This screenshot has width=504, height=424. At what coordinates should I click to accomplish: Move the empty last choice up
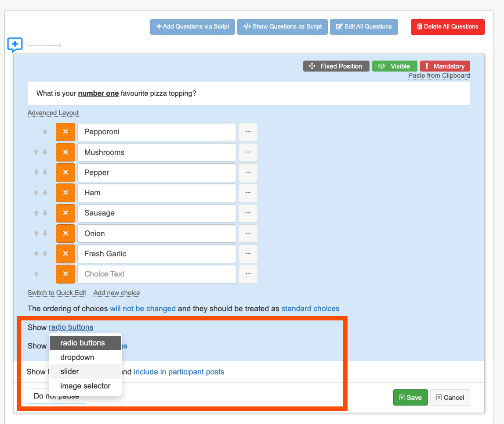[36, 274]
